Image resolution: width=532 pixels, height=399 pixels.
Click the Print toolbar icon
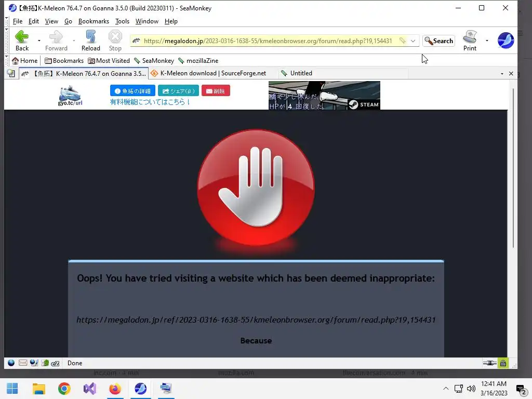470,41
